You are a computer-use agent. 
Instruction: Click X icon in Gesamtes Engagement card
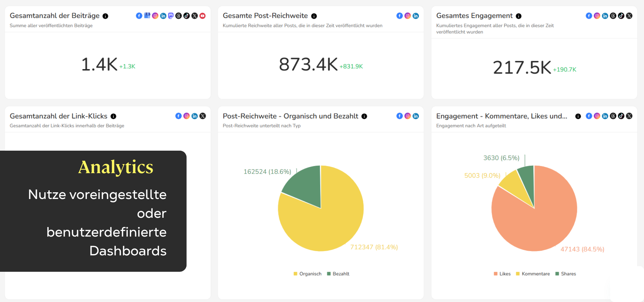(x=629, y=16)
